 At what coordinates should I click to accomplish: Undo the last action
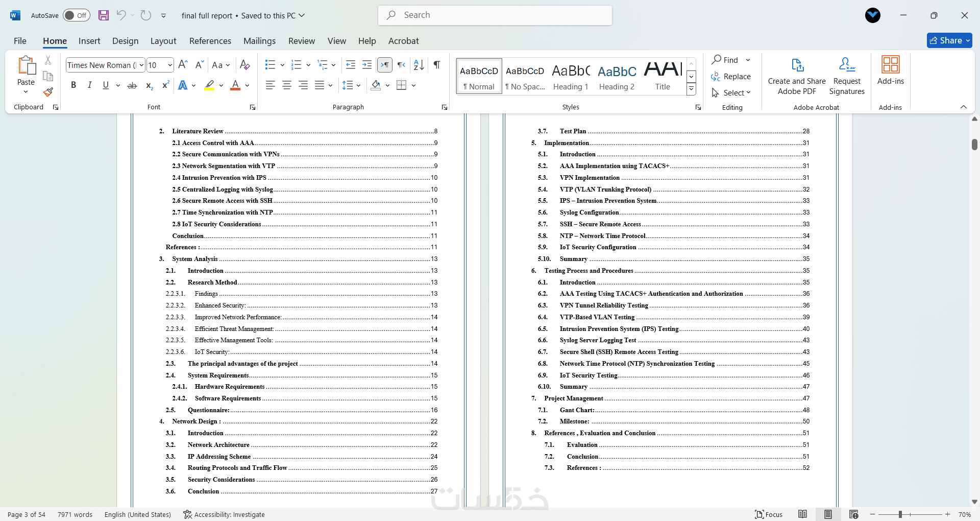coord(121,15)
